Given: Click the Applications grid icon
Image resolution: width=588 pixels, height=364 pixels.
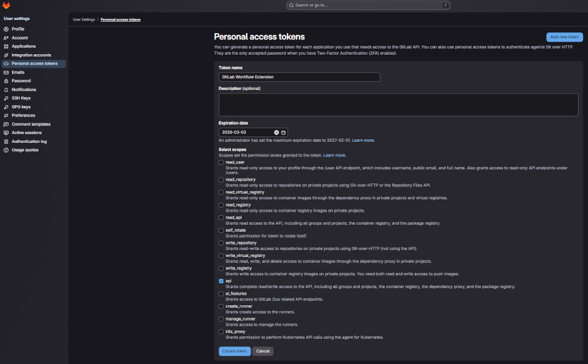Looking at the screenshot, I should [x=6, y=46].
